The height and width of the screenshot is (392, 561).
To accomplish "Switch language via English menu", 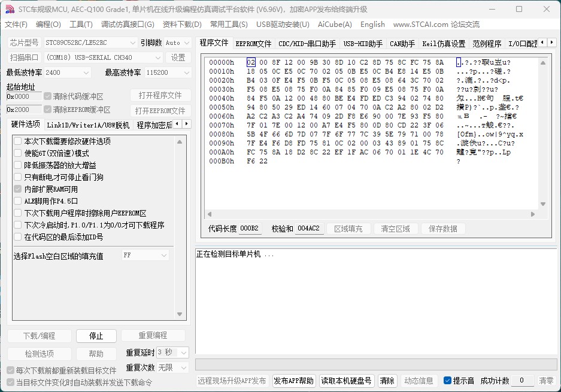I will [x=372, y=25].
